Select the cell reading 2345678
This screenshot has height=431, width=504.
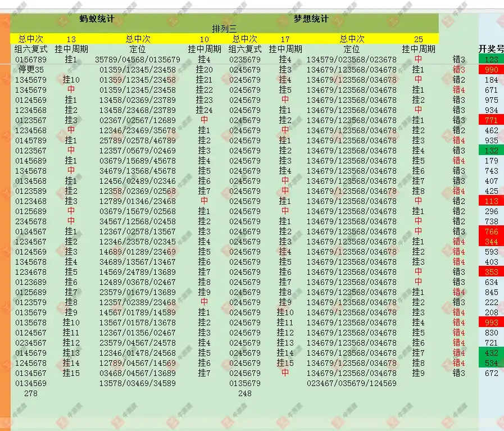[31, 221]
